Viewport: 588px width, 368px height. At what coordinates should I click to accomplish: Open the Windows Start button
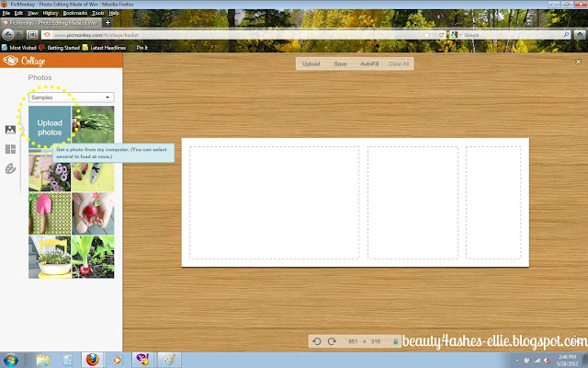pyautogui.click(x=10, y=360)
